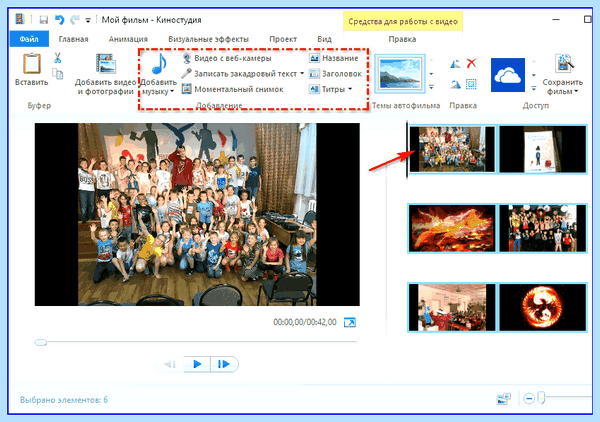600x422 pixels.
Task: Undo the last action with the blue arrow
Action: pyautogui.click(x=59, y=20)
